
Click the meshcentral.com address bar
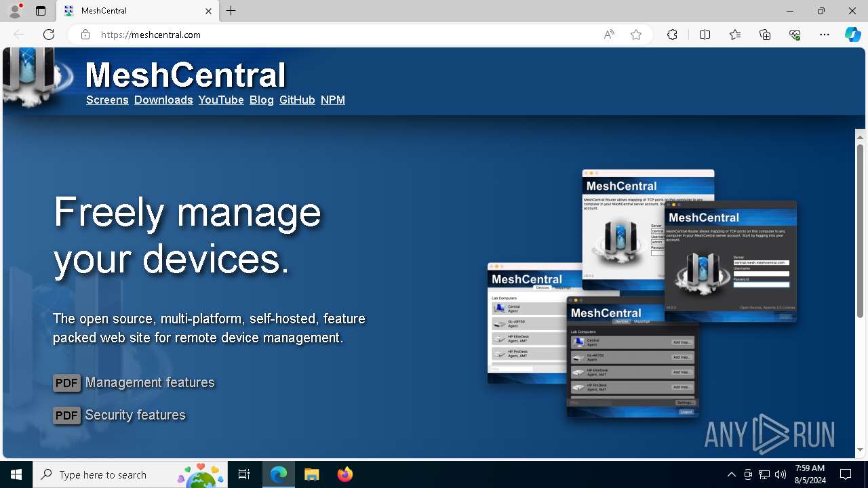[346, 35]
